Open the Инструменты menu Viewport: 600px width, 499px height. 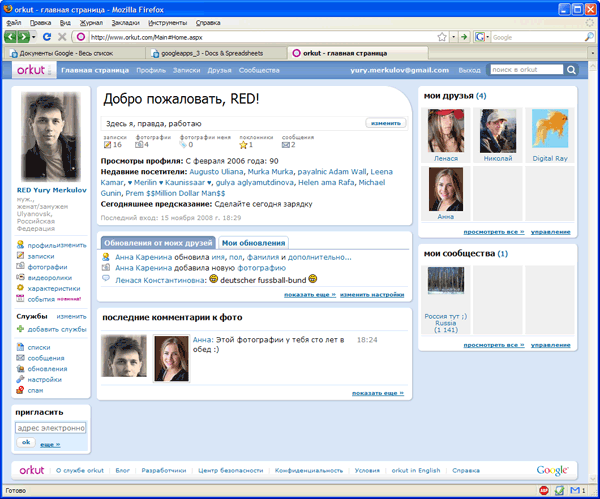(x=168, y=23)
